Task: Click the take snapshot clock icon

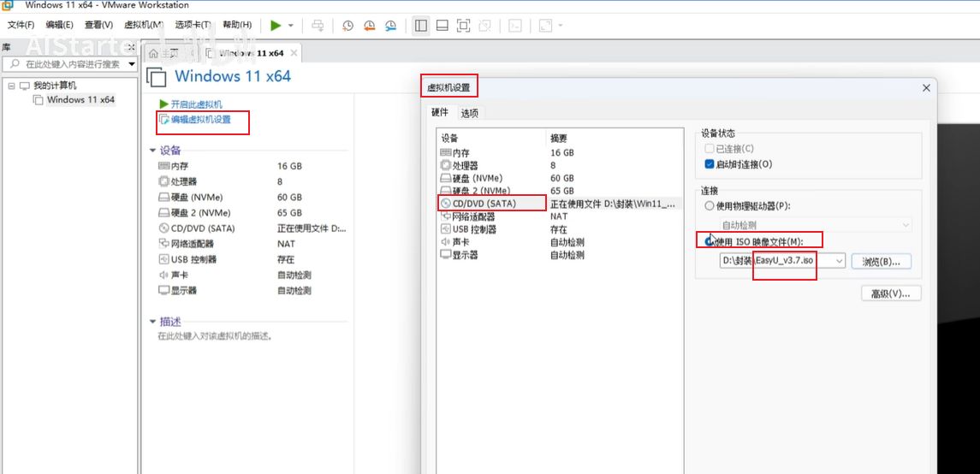Action: point(347,26)
